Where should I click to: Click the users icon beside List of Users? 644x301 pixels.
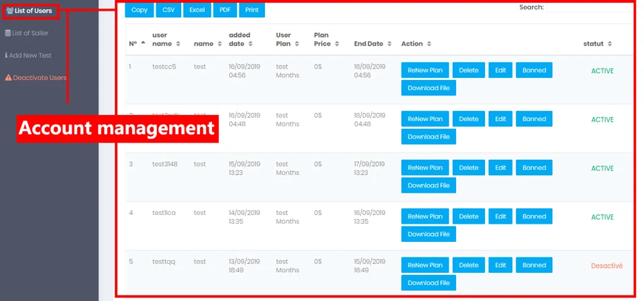[10, 11]
